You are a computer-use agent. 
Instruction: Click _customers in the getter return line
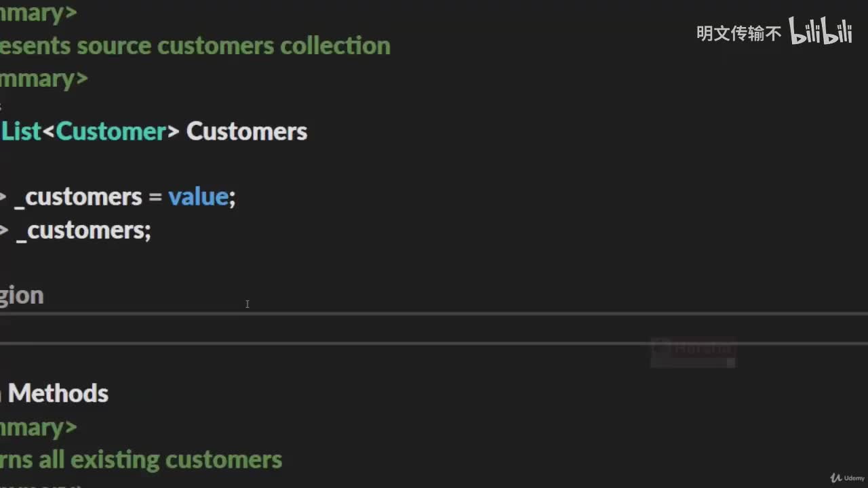click(81, 230)
